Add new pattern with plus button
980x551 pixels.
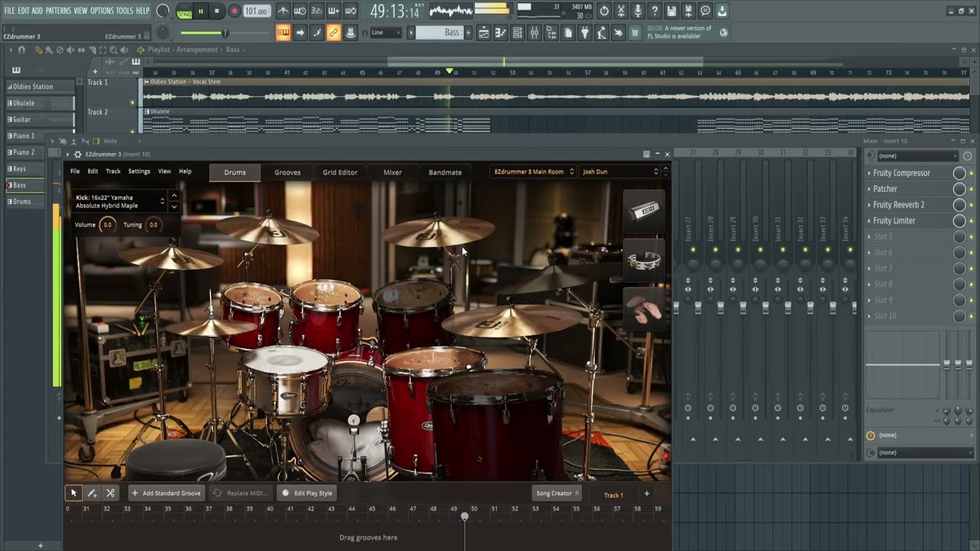pos(468,33)
